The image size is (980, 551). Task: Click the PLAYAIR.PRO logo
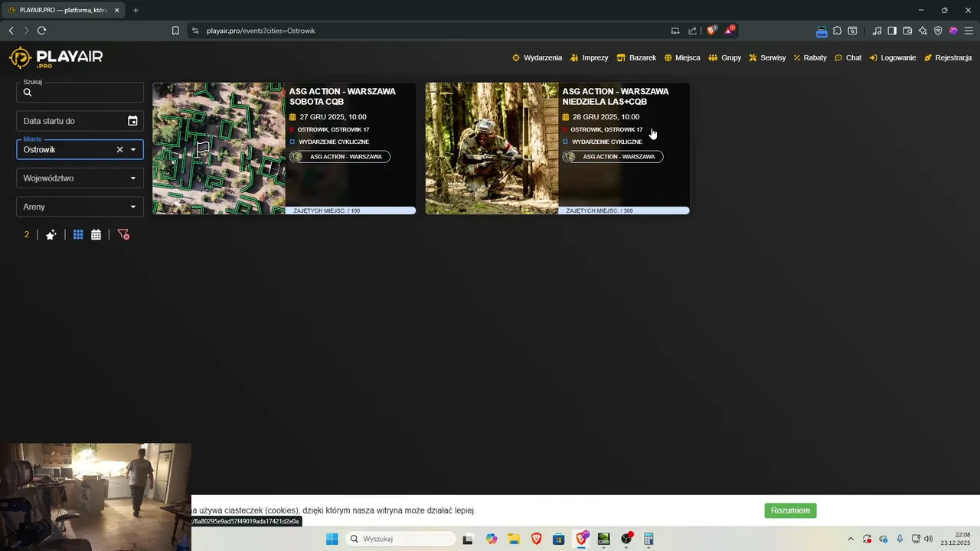[x=55, y=58]
